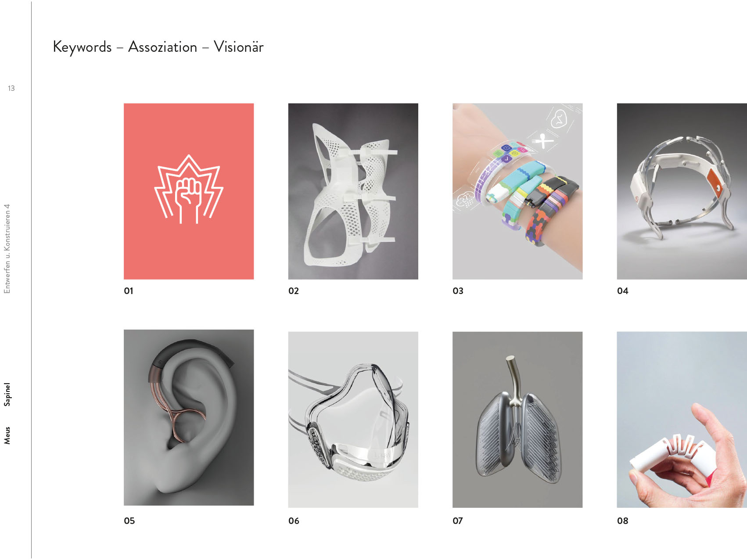The width and height of the screenshot is (747, 560).
Task: Click the caption label 07
Action: click(x=458, y=521)
